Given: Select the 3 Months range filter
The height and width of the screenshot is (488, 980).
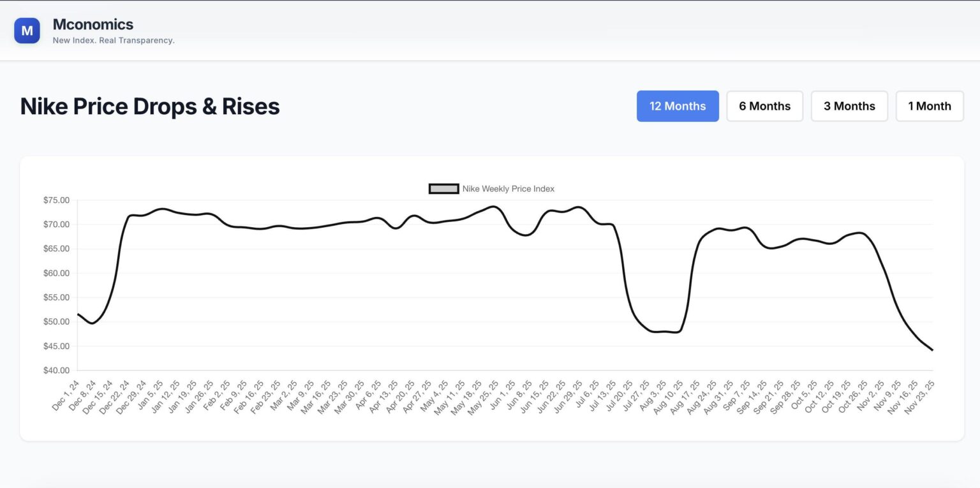Looking at the screenshot, I should (849, 106).
